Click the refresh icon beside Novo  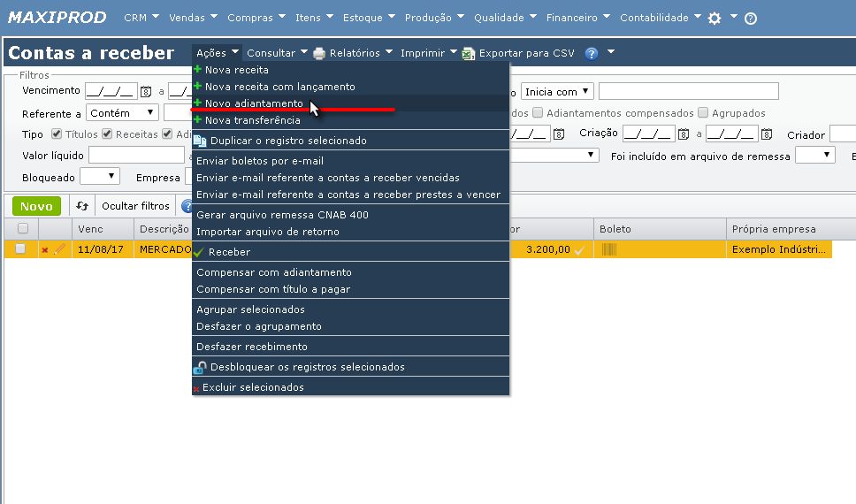click(82, 206)
